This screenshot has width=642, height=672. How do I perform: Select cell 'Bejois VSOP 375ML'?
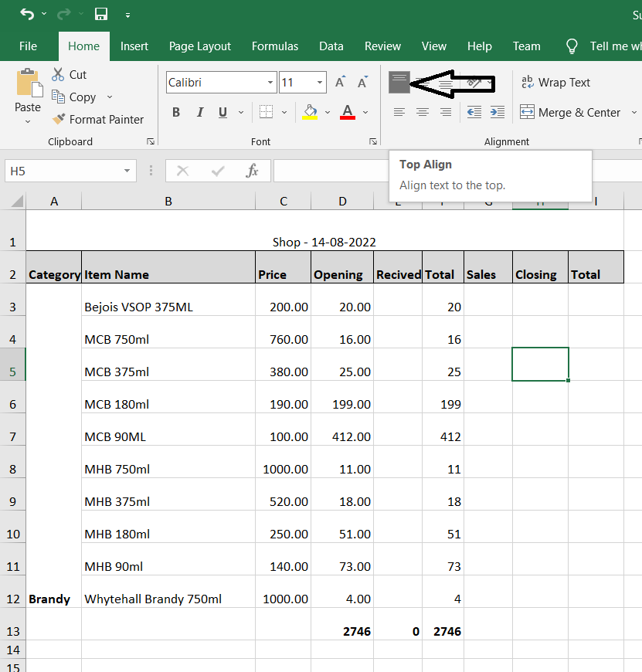(x=168, y=300)
